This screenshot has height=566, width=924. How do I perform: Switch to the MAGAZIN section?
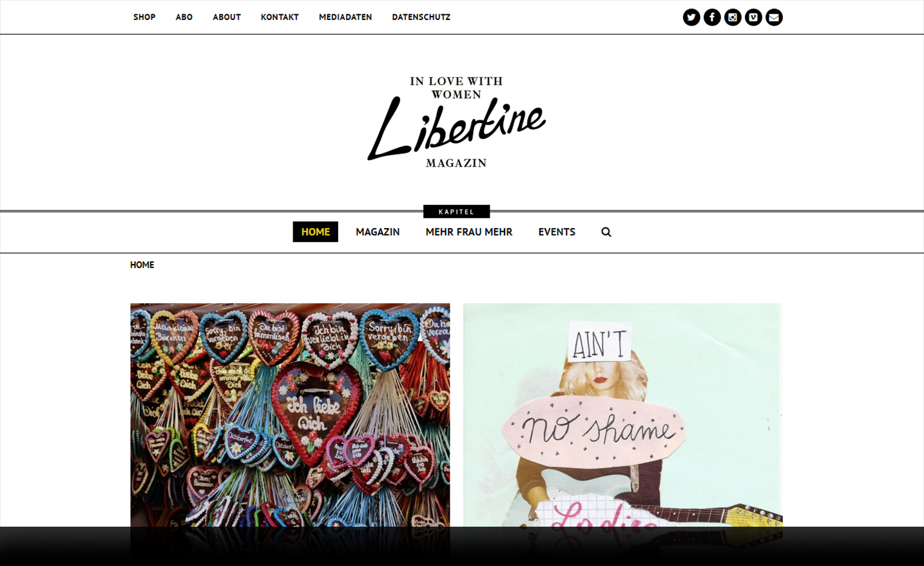(x=378, y=232)
